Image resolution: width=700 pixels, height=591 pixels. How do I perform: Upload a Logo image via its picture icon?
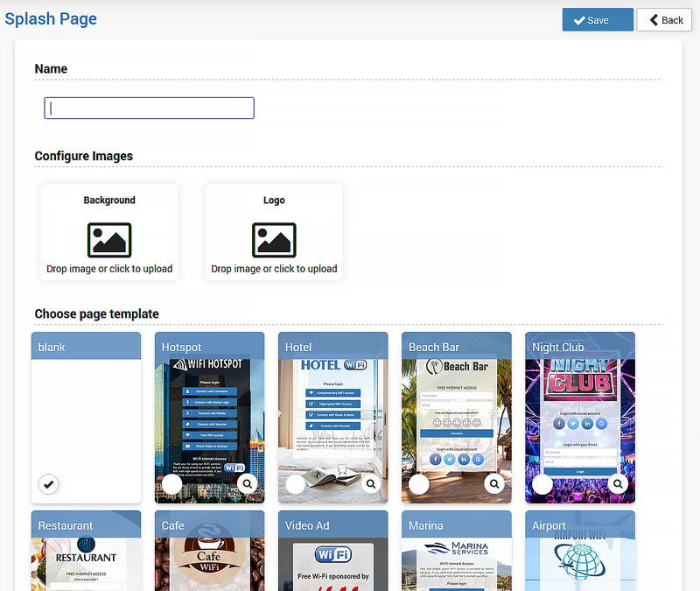coord(274,240)
